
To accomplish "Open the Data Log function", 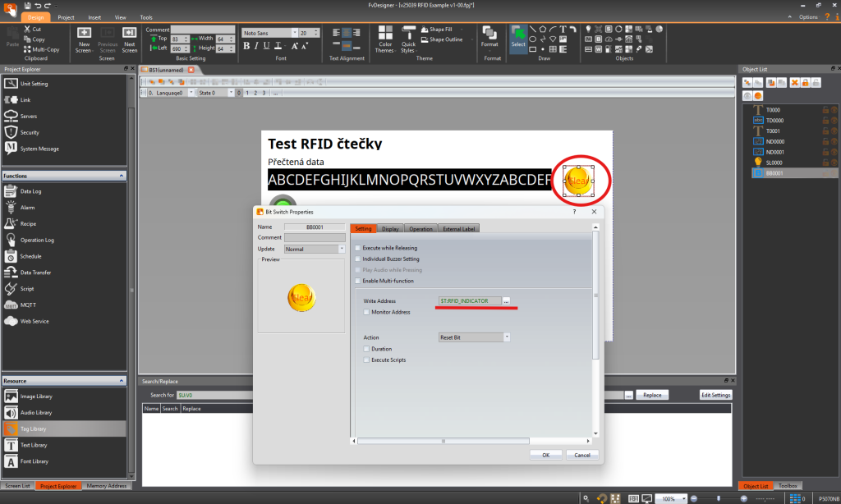I will [x=30, y=191].
